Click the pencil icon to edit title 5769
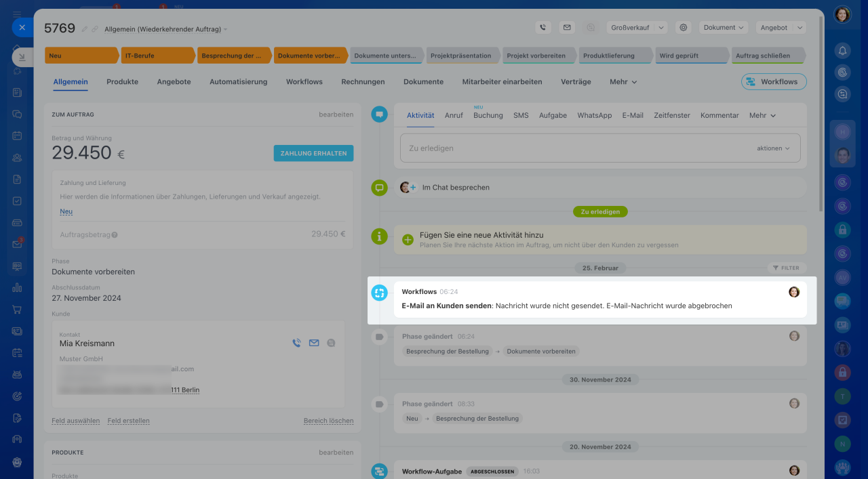 (x=85, y=29)
